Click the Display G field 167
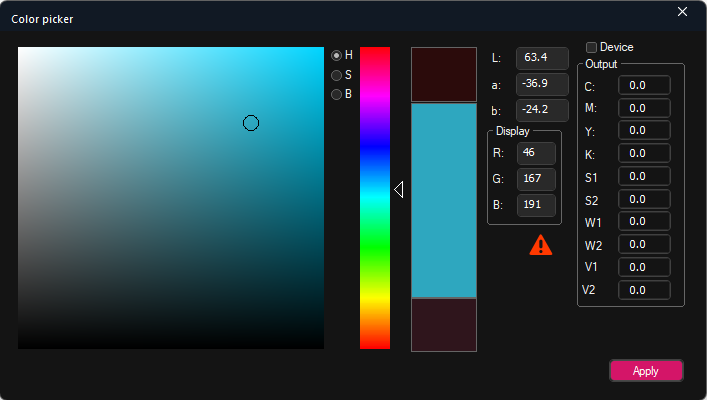 [x=536, y=179]
